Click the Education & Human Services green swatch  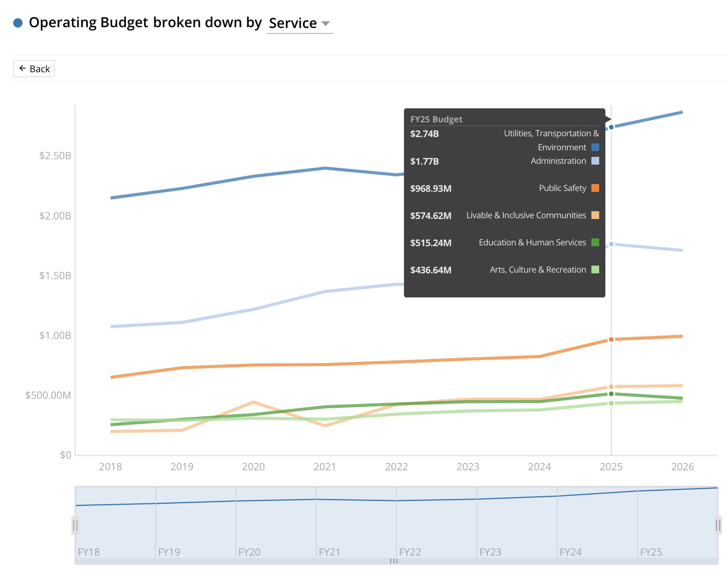coord(595,242)
